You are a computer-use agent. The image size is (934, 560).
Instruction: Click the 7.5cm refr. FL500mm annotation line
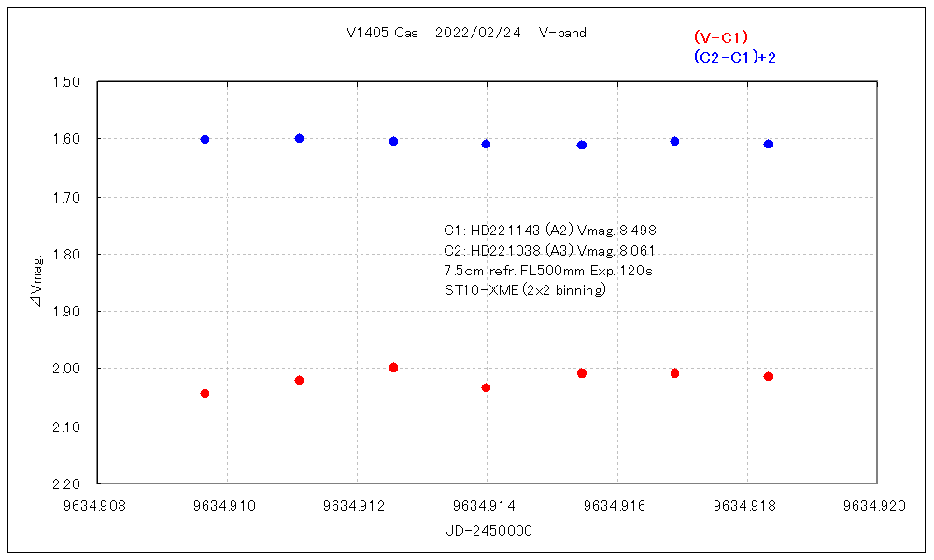tap(548, 270)
